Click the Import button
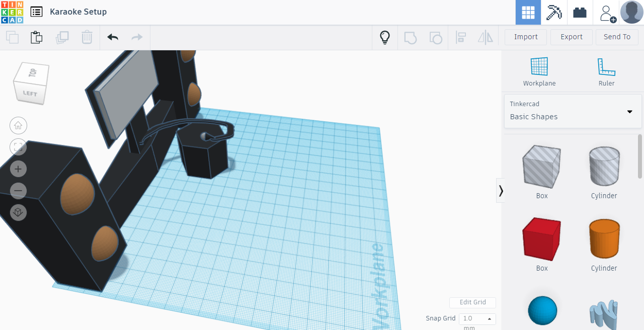Image resolution: width=644 pixels, height=330 pixels. [x=526, y=37]
